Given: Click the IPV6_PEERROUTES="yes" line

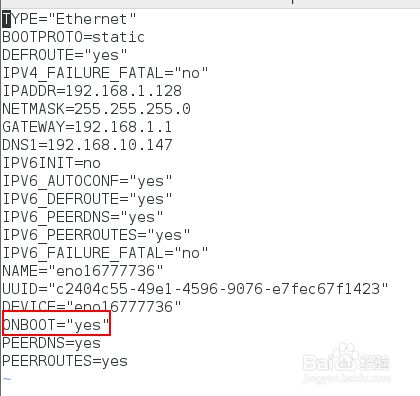Looking at the screenshot, I should [x=96, y=235].
